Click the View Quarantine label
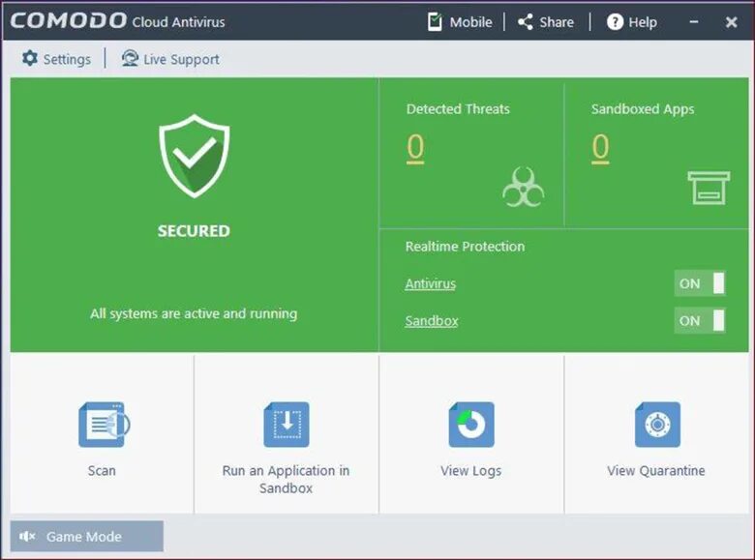Screen dimensions: 755x560 click(x=656, y=470)
